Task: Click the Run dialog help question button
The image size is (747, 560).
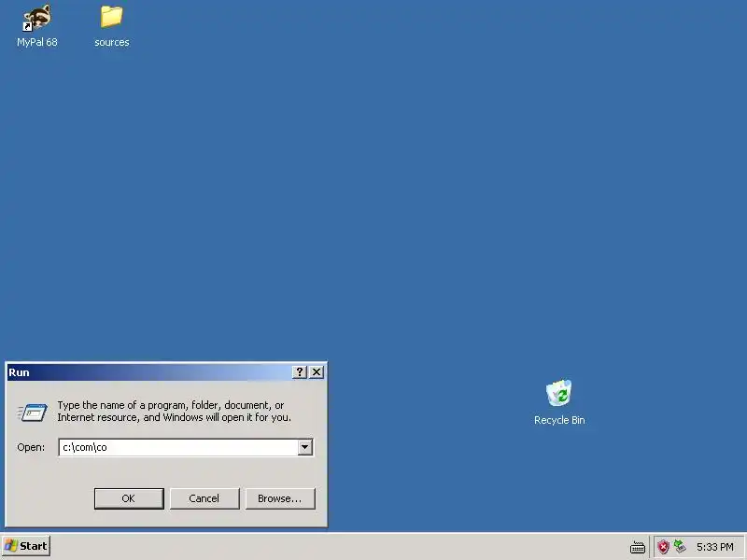Action: click(x=299, y=371)
